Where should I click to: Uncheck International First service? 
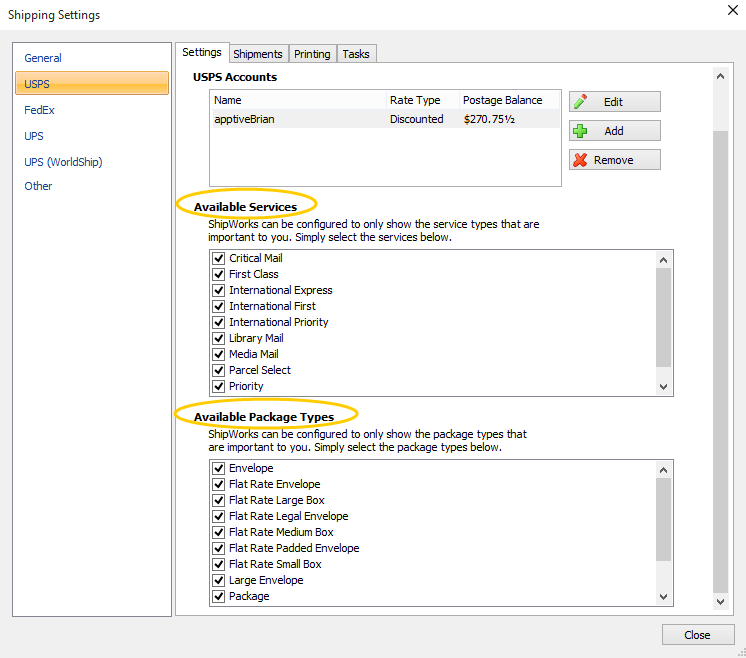(x=218, y=306)
